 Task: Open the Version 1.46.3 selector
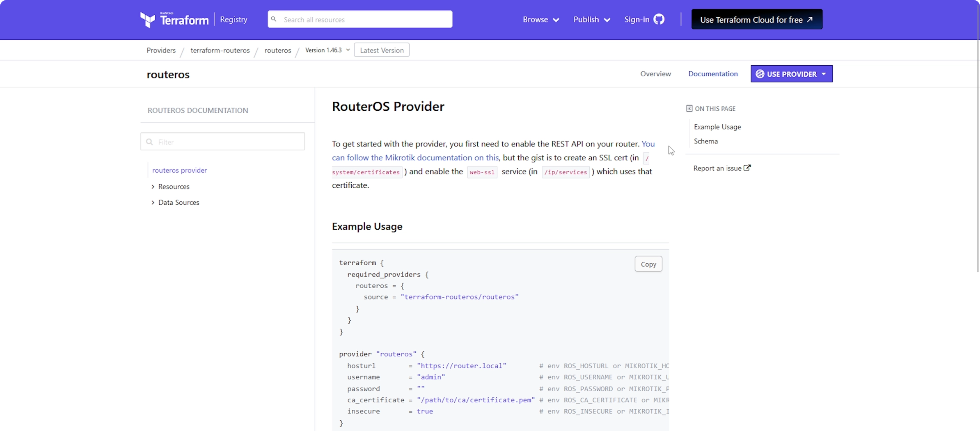pos(327,50)
